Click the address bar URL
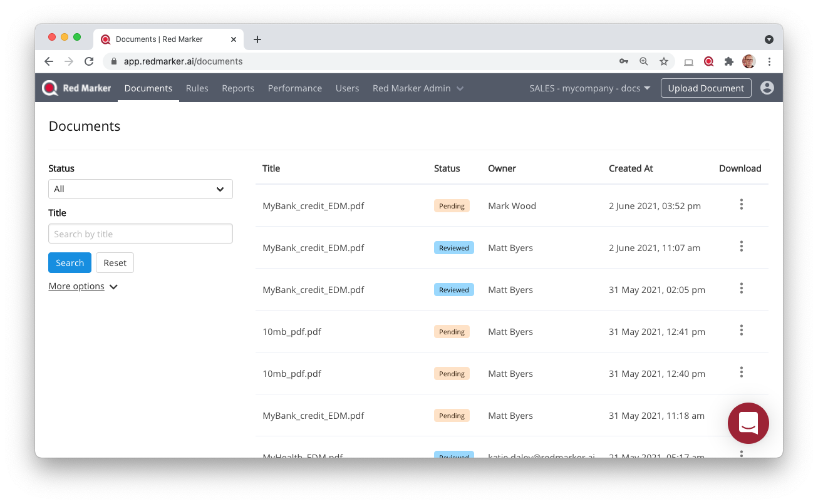This screenshot has width=818, height=504. pyautogui.click(x=183, y=61)
